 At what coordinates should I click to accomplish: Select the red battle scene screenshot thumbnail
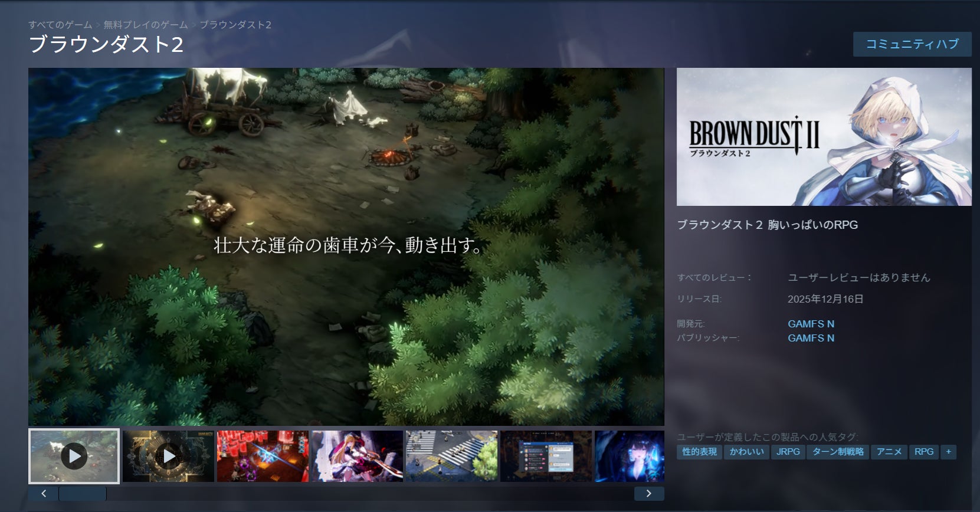point(263,456)
